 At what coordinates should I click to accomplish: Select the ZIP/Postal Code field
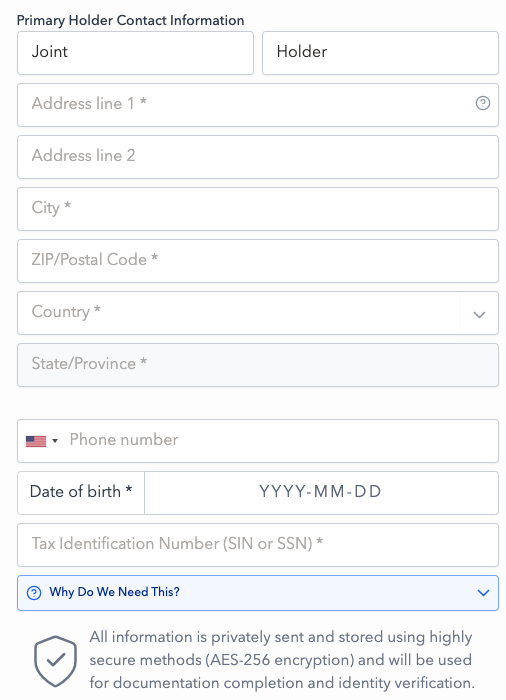pyautogui.click(x=258, y=261)
